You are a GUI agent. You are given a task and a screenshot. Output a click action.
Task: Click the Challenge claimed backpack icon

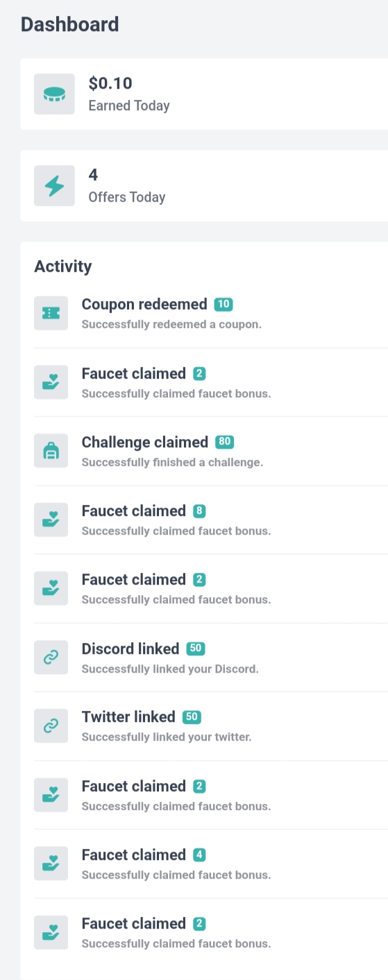[x=51, y=451]
